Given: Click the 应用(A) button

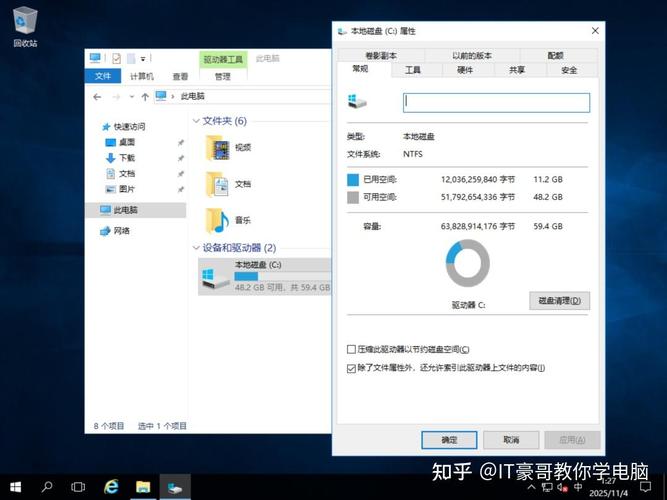Looking at the screenshot, I should tap(572, 440).
